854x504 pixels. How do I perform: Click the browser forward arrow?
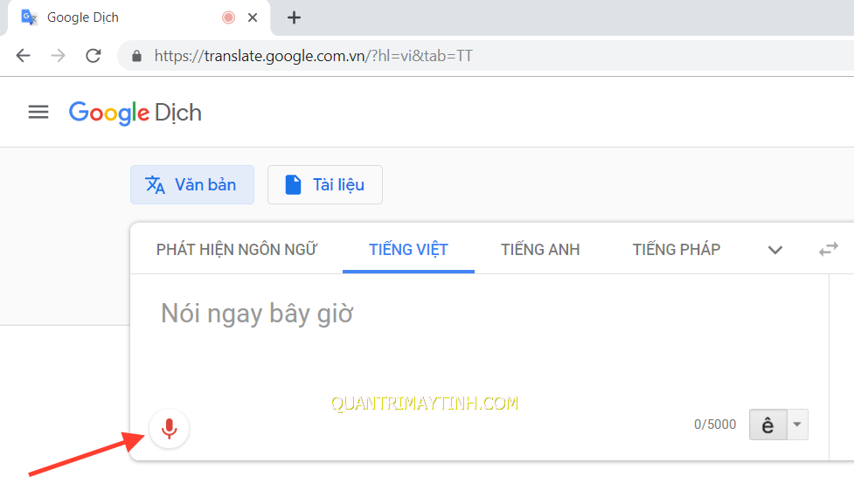point(58,56)
